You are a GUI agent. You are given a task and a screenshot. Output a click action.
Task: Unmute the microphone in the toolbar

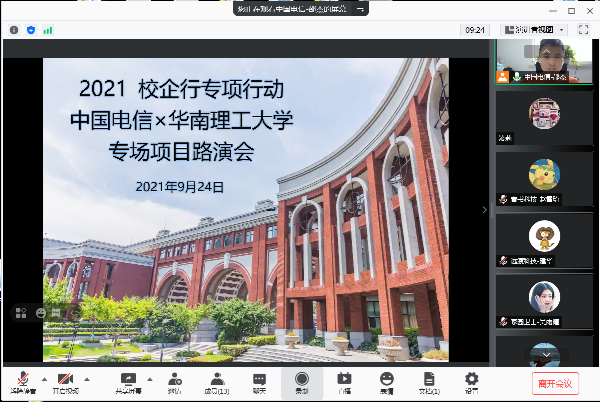[22, 380]
